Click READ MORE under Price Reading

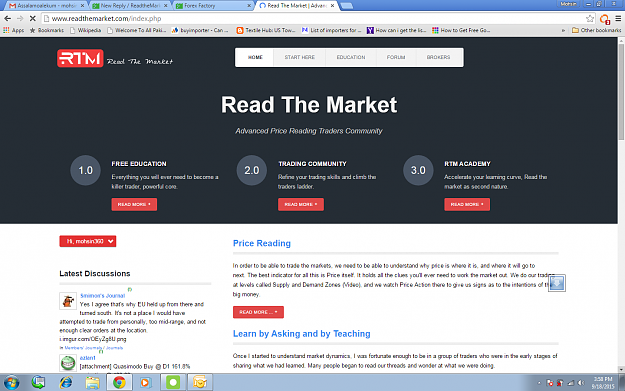(258, 312)
